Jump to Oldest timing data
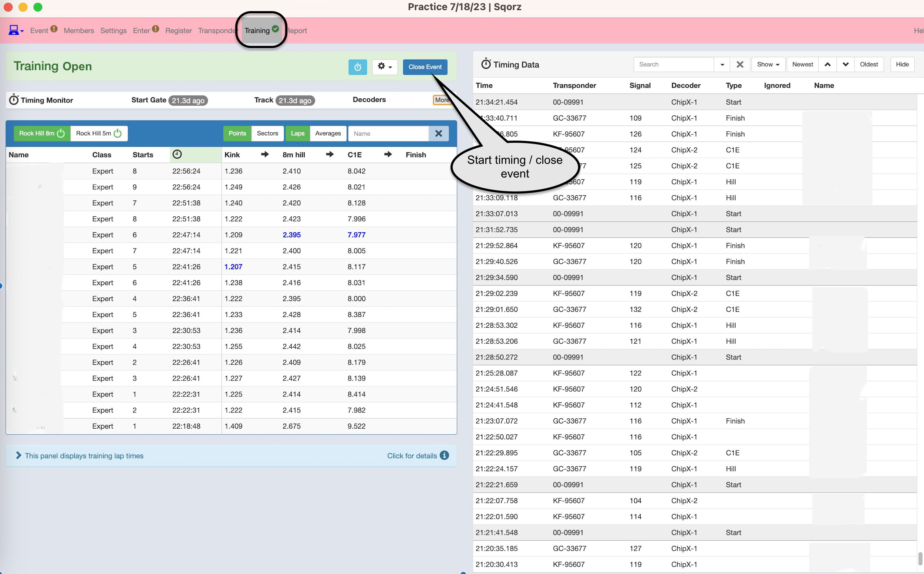 (x=869, y=64)
